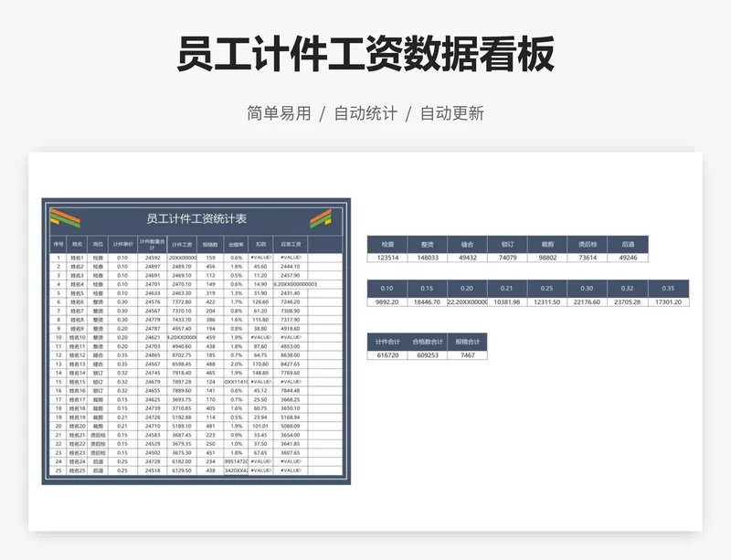The height and width of the screenshot is (560, 731).
Task: Click the deduction cell 170.80
Action: click(260, 365)
